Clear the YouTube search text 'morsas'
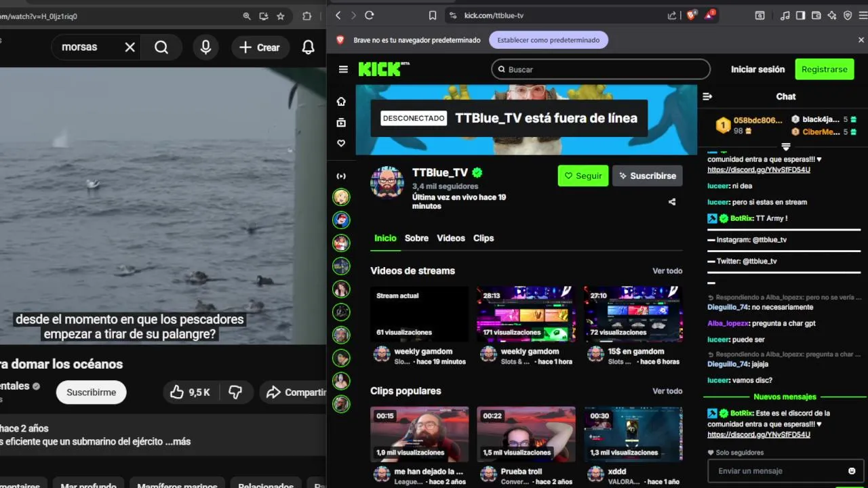Viewport: 868px width, 488px height. point(130,47)
